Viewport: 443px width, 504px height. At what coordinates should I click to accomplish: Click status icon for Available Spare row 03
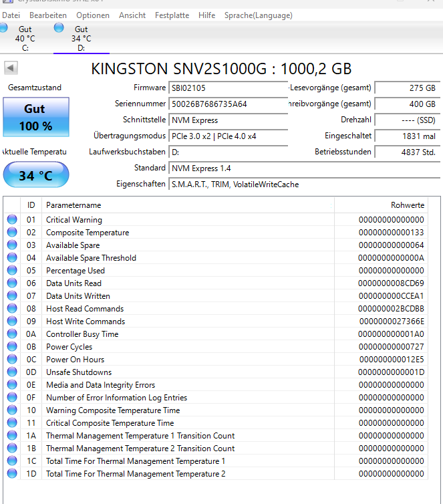coord(12,245)
